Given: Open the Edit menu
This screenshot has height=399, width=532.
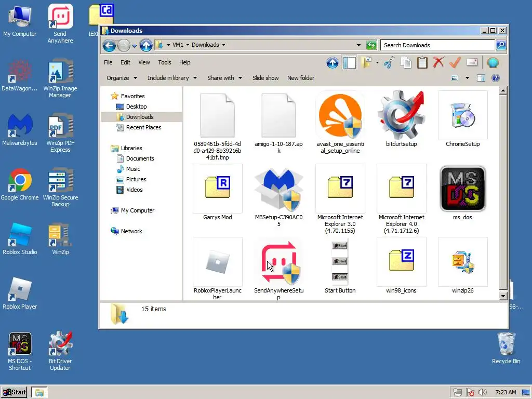Looking at the screenshot, I should (x=125, y=62).
